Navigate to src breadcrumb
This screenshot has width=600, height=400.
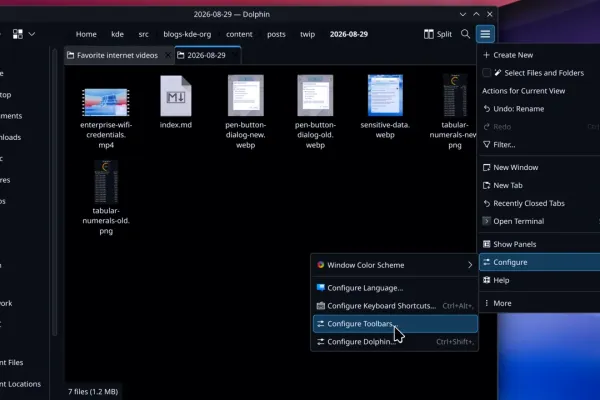pyautogui.click(x=143, y=34)
